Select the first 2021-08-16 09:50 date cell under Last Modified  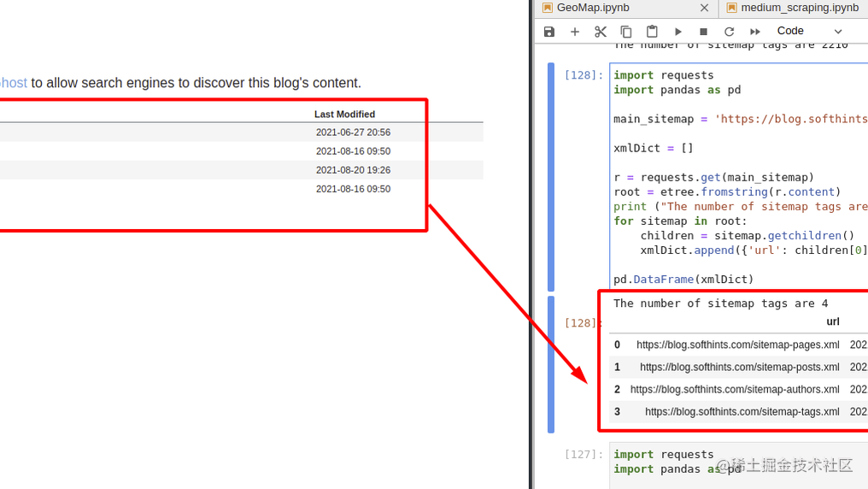click(353, 151)
